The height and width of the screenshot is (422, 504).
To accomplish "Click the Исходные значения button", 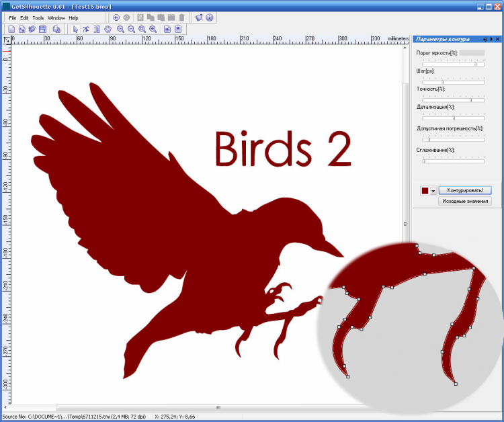I will pyautogui.click(x=465, y=201).
